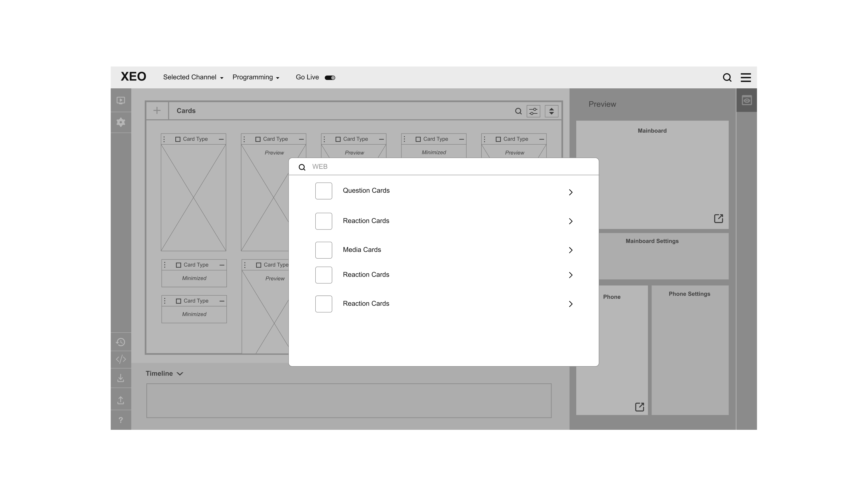Expand the Programming dropdown menu
The height and width of the screenshot is (496, 868).
coord(255,77)
